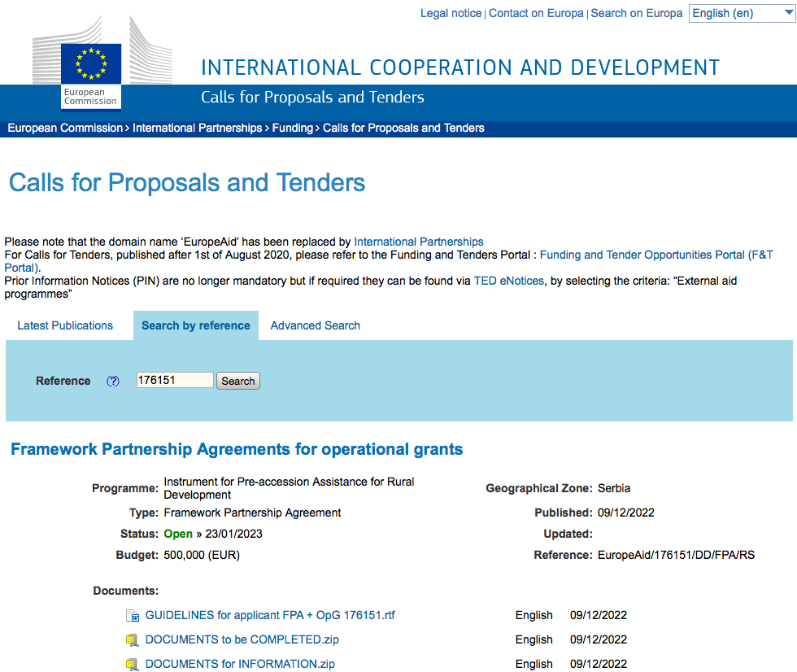Screen dimensions: 797x672
Task: Open the TED eNotices link
Action: 509,281
